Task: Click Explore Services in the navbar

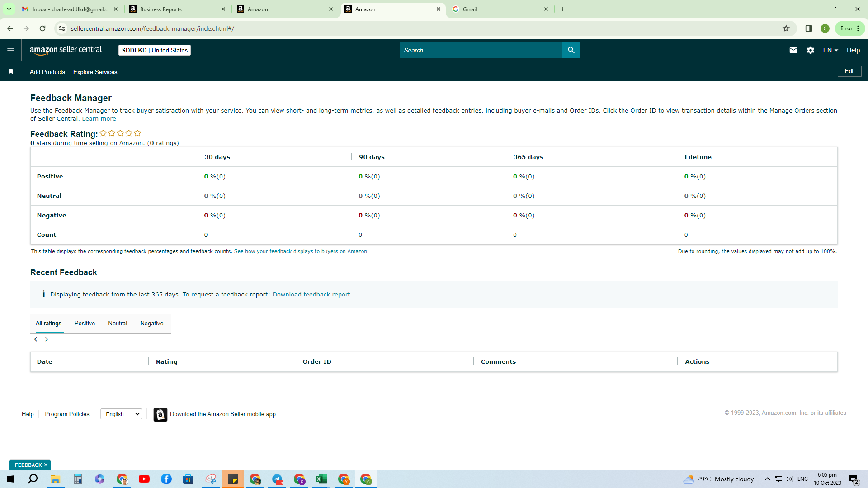Action: tap(95, 72)
